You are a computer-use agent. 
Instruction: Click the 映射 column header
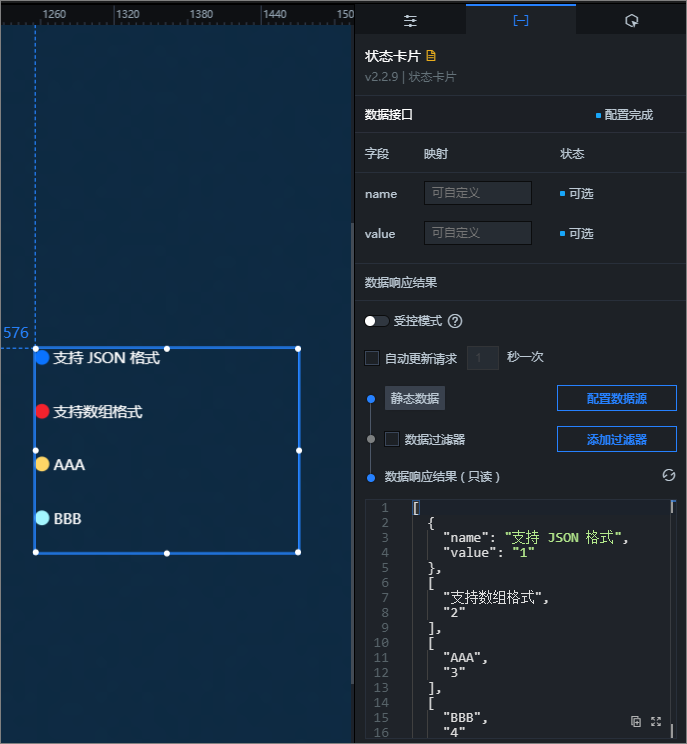[x=436, y=154]
